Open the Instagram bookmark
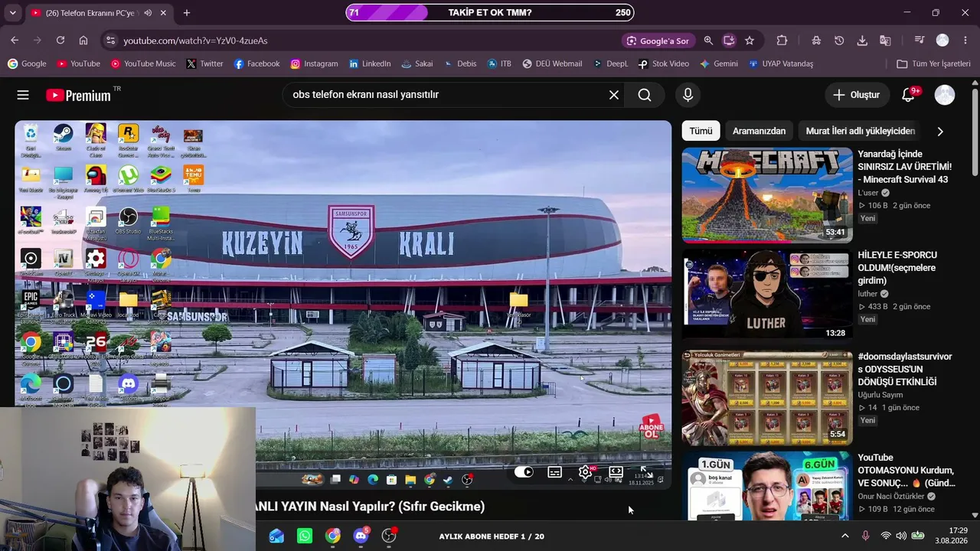 click(x=314, y=64)
